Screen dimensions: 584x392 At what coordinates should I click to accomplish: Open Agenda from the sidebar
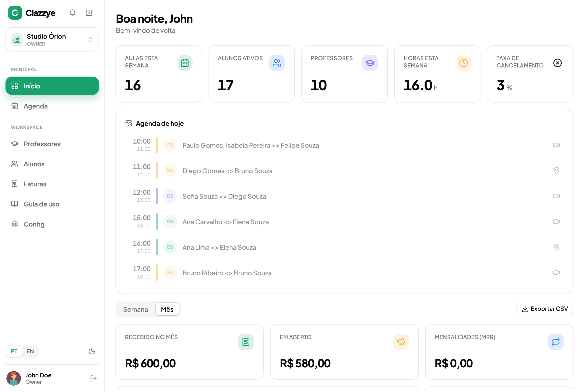[52, 106]
